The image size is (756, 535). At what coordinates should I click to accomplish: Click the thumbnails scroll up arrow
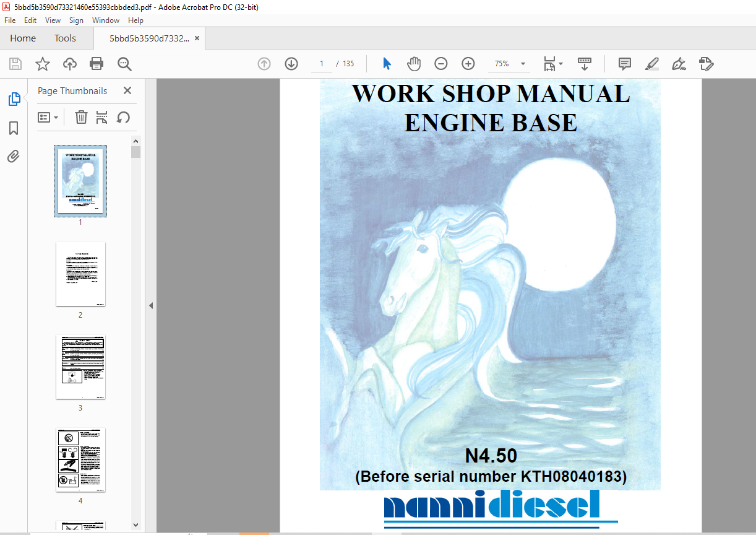click(136, 141)
